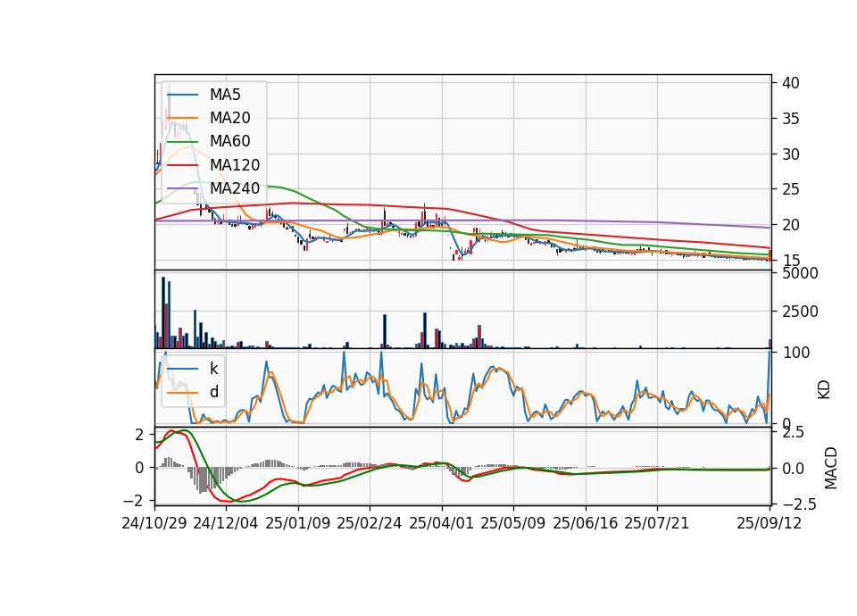Click the d legend label in KD panel

coord(213,392)
